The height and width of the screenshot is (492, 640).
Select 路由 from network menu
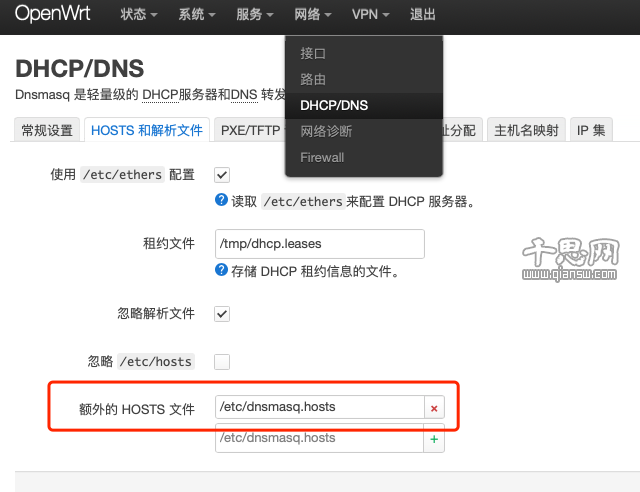[x=364, y=79]
